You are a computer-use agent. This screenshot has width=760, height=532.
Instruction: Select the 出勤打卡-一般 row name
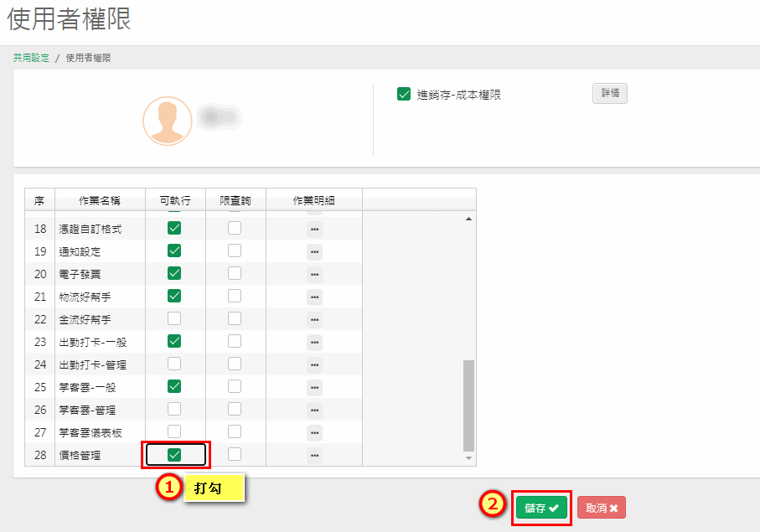[x=92, y=342]
